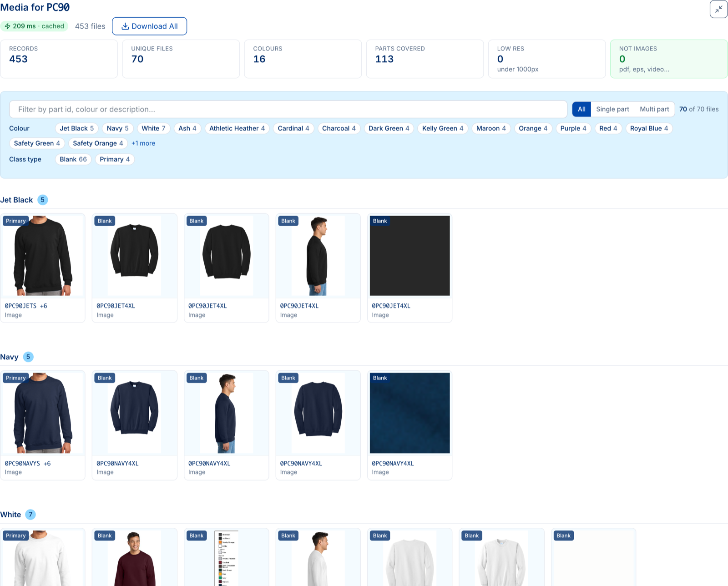
Task: Click the 209 ms cached status badge
Action: tap(34, 26)
